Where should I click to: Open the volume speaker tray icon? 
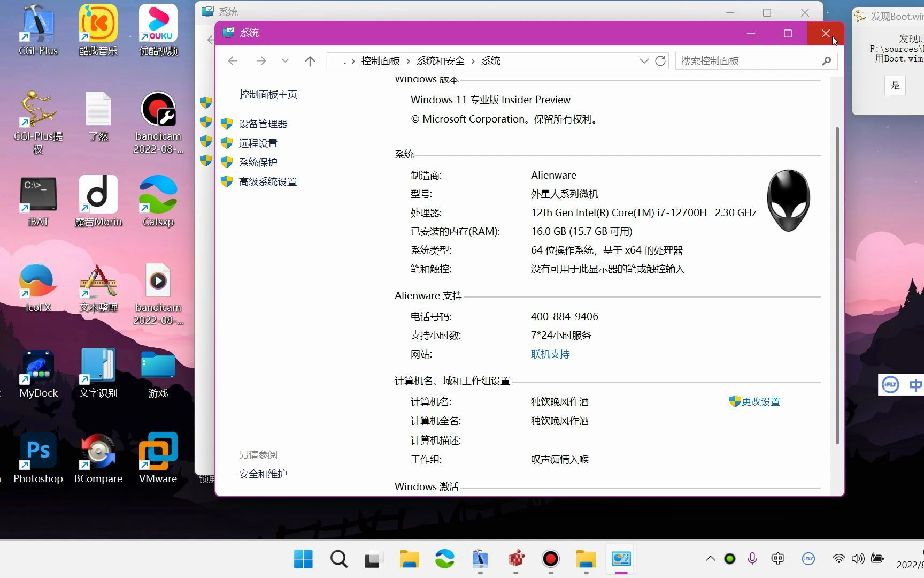click(x=858, y=559)
